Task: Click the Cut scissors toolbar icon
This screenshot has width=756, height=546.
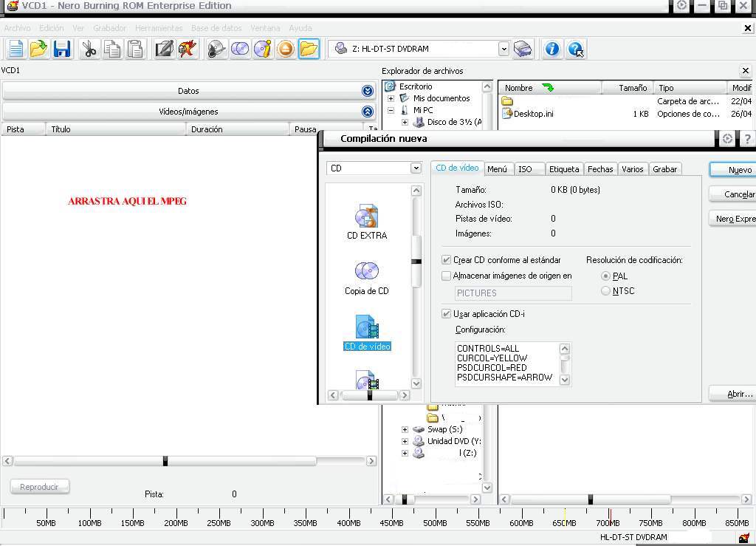Action: click(x=89, y=50)
